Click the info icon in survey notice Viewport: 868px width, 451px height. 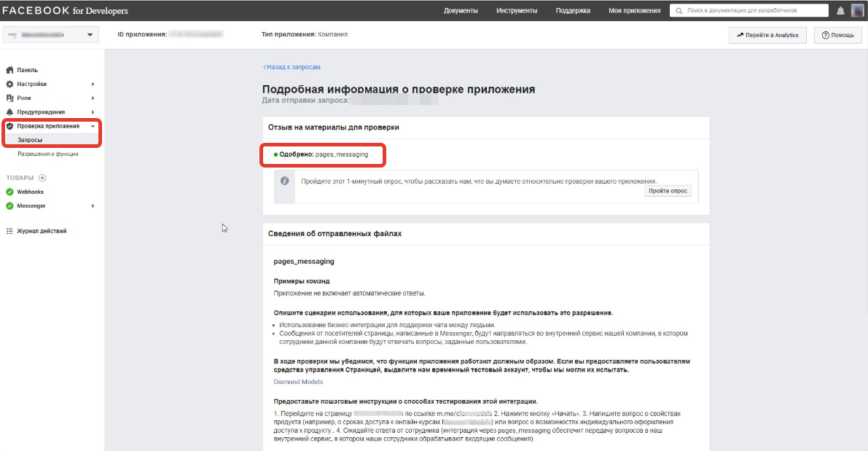click(284, 181)
